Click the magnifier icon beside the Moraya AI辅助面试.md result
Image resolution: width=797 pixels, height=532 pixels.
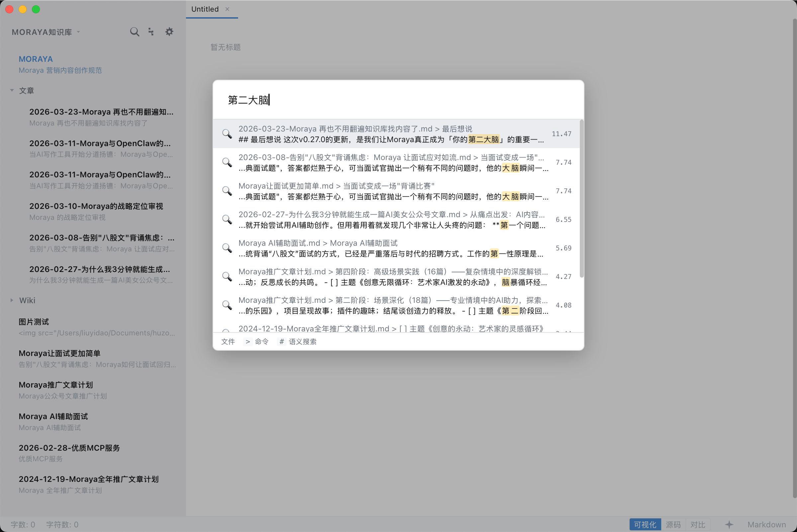pyautogui.click(x=227, y=248)
